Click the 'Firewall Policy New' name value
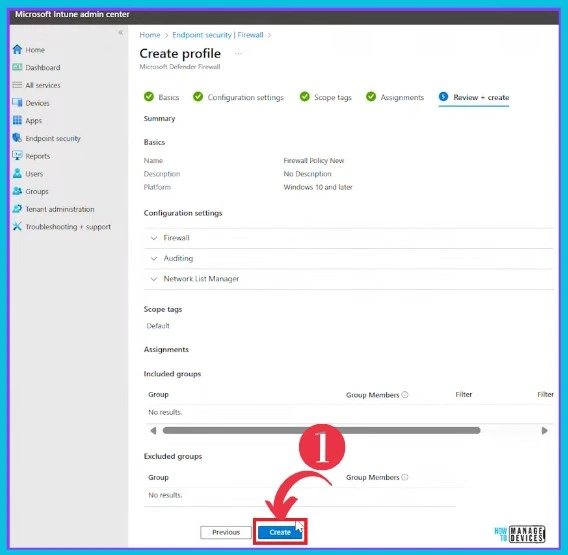This screenshot has width=568, height=555. (314, 160)
